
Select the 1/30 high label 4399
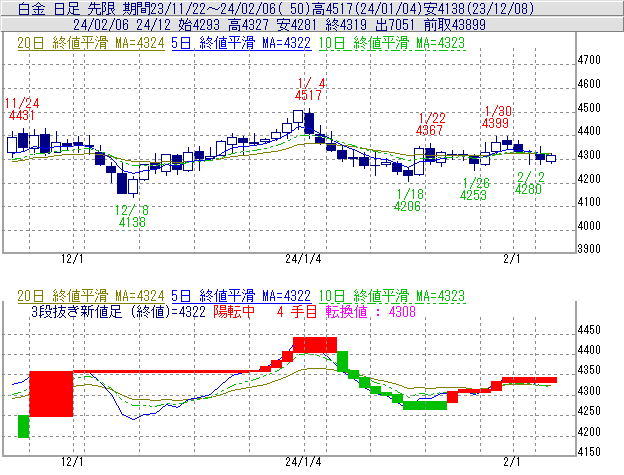[495, 123]
